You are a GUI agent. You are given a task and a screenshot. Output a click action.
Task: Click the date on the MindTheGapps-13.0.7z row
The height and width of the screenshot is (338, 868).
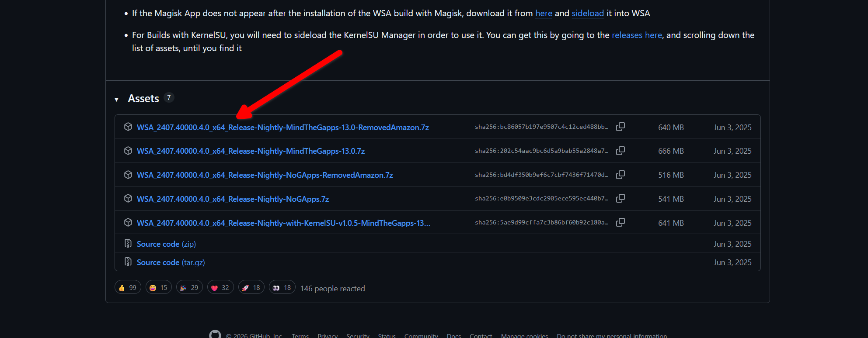pos(732,151)
